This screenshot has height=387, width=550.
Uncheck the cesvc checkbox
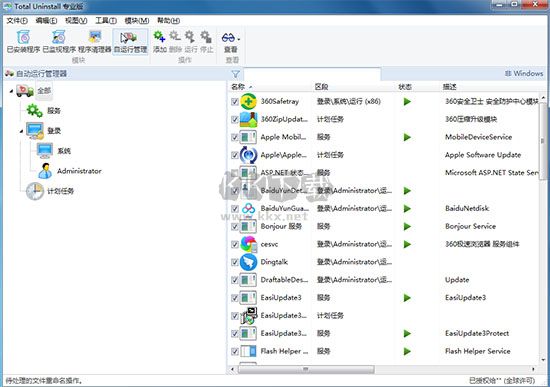235,245
